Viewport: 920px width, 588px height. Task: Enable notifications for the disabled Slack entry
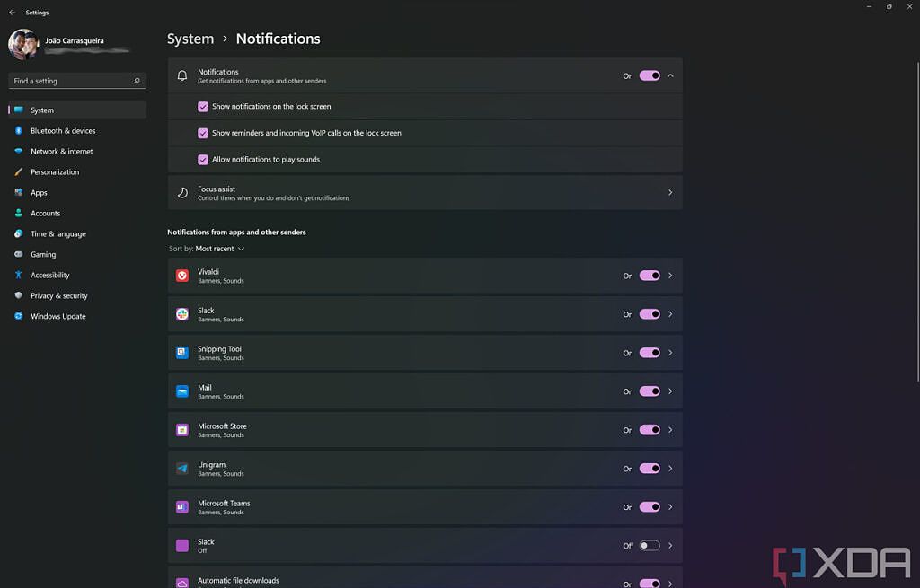tap(650, 546)
